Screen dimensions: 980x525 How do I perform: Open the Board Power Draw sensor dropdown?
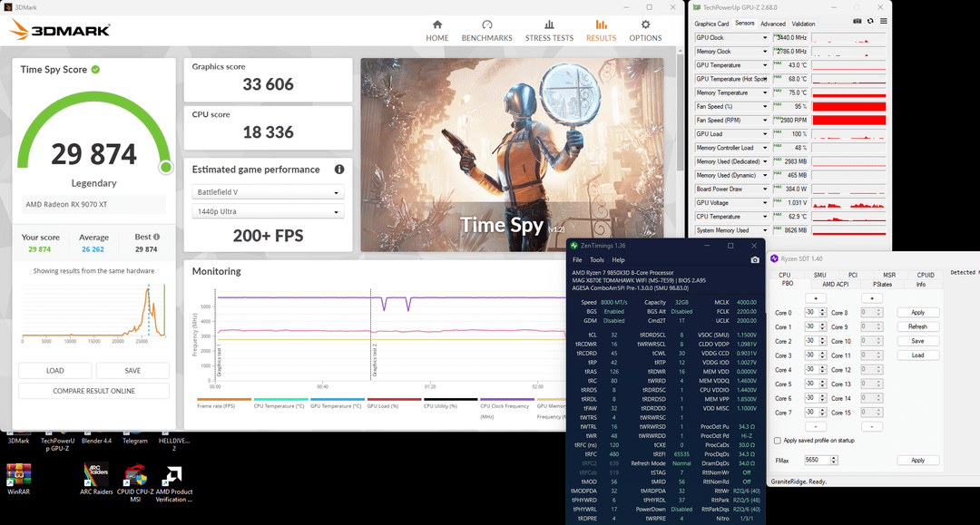click(764, 189)
